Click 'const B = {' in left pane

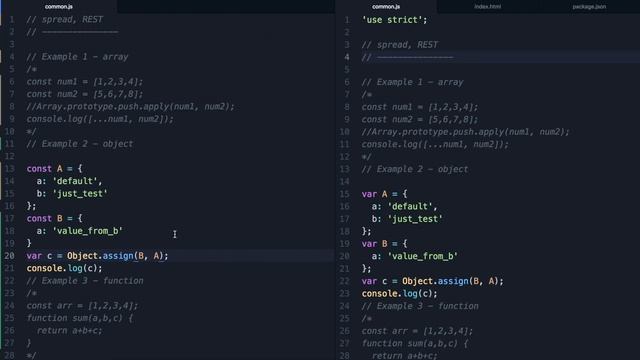click(x=54, y=218)
